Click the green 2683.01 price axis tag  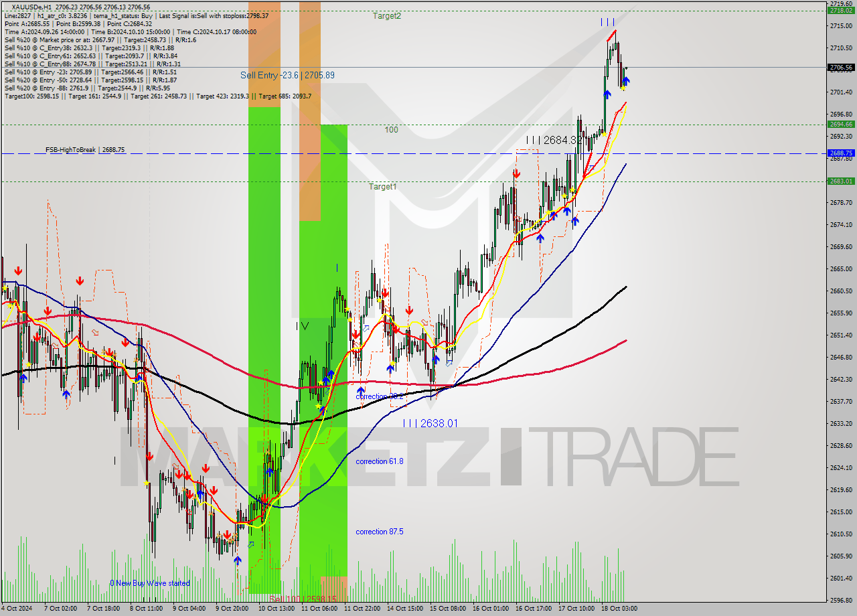pyautogui.click(x=841, y=181)
